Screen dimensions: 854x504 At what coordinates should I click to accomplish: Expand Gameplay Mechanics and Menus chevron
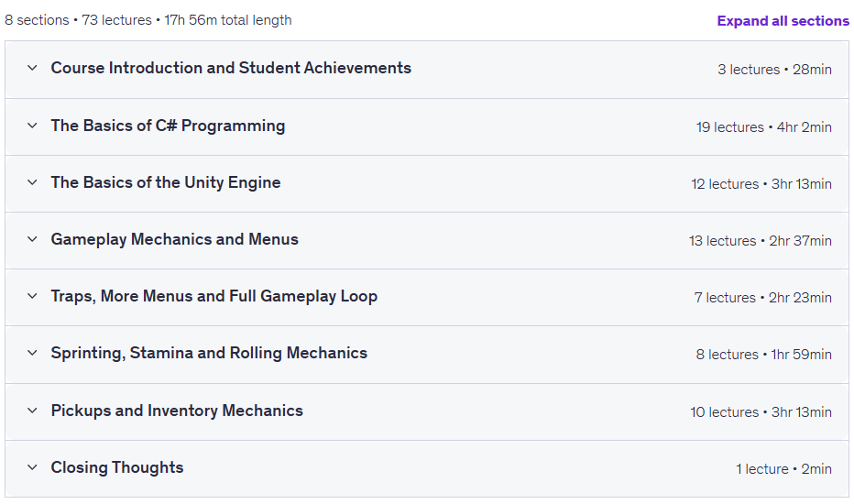(x=32, y=239)
